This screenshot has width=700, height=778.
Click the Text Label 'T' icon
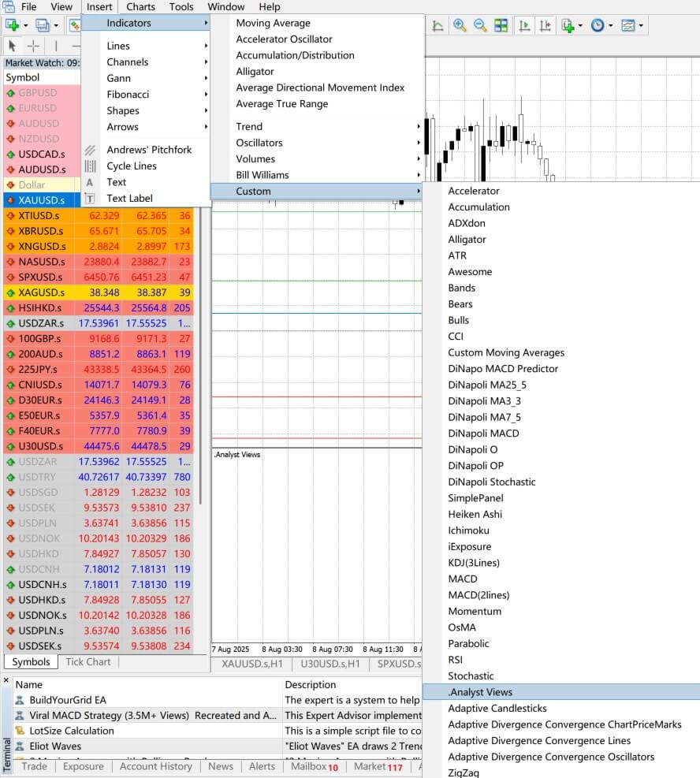[x=90, y=199]
